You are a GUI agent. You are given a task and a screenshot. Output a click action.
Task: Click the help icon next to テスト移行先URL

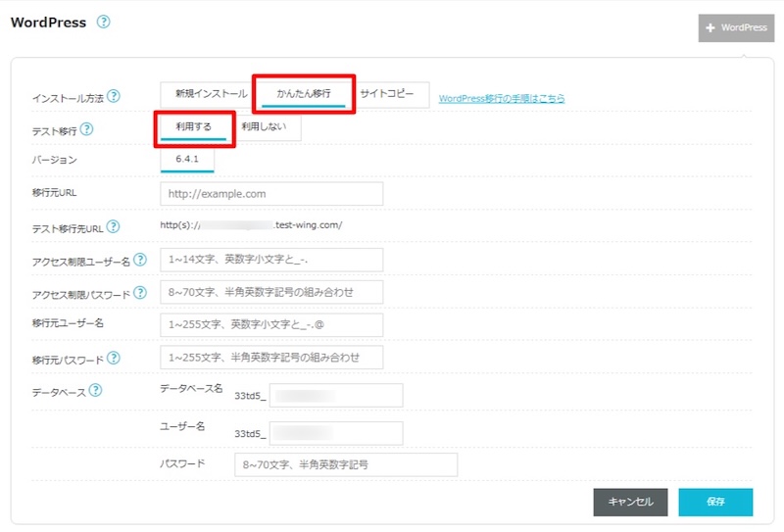coord(114,227)
